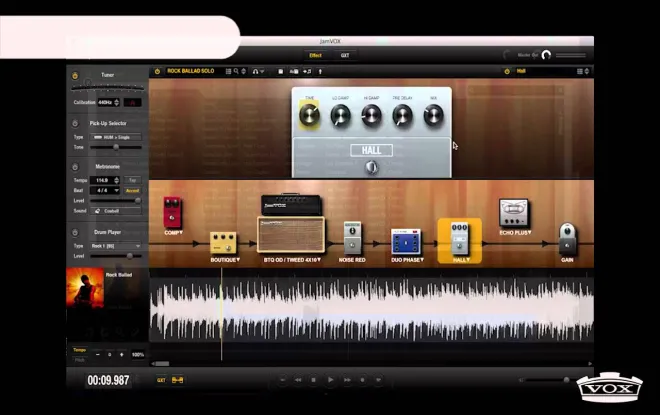Screen dimensions: 660x415
Task: Toggle the Tuner power button
Action: click(75, 76)
